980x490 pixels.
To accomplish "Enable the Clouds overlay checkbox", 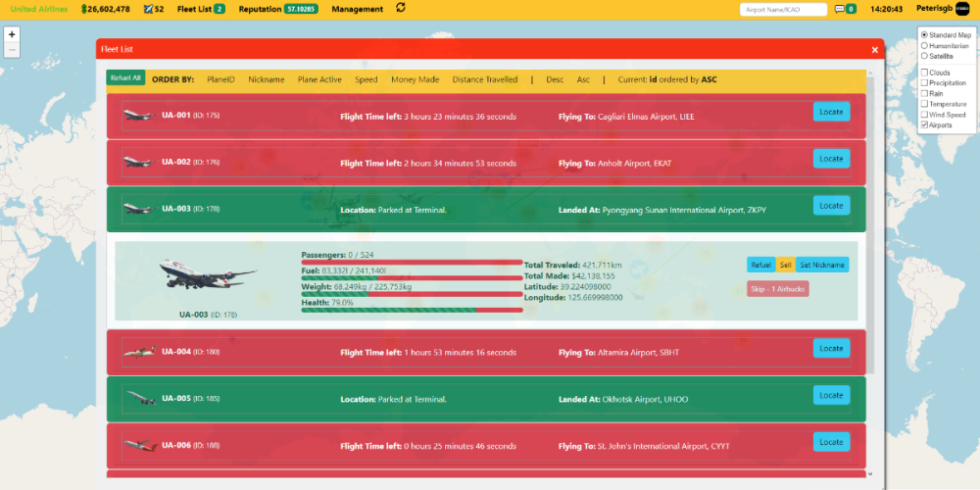I will tap(924, 73).
